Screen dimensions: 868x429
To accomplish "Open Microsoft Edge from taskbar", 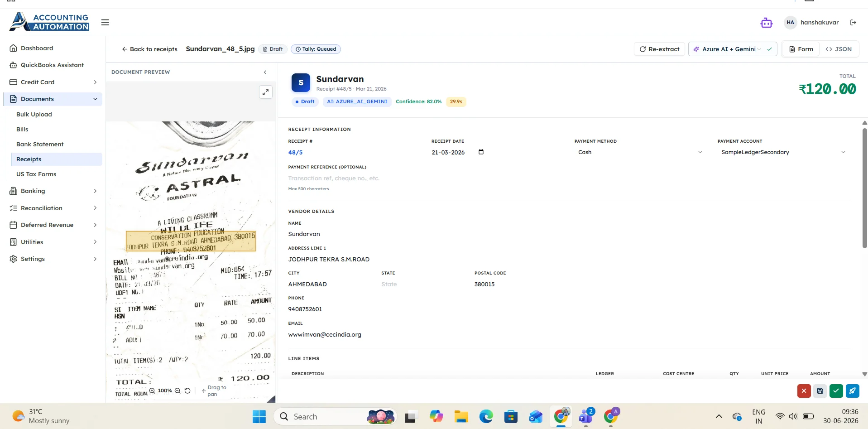I will tap(486, 417).
